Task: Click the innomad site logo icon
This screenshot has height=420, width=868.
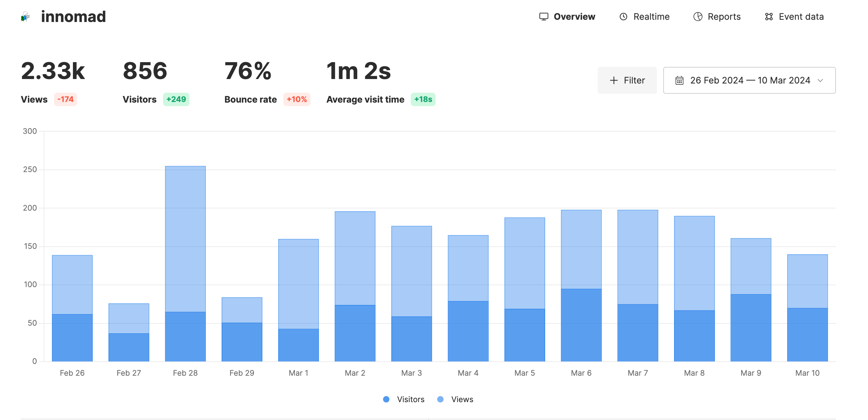Action: (x=25, y=17)
